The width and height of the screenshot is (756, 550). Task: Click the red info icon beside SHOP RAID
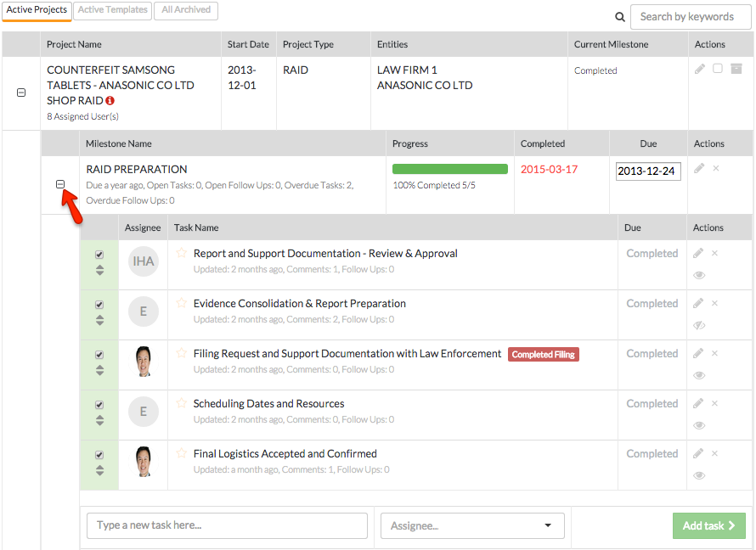[x=110, y=100]
